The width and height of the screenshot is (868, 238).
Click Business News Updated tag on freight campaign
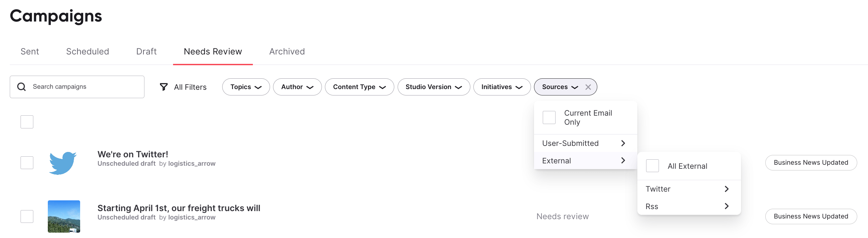pos(811,216)
